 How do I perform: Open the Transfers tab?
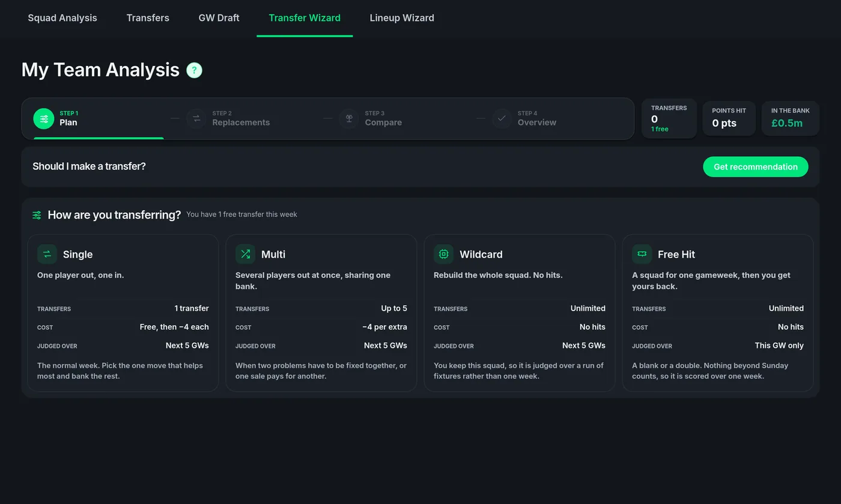point(148,18)
